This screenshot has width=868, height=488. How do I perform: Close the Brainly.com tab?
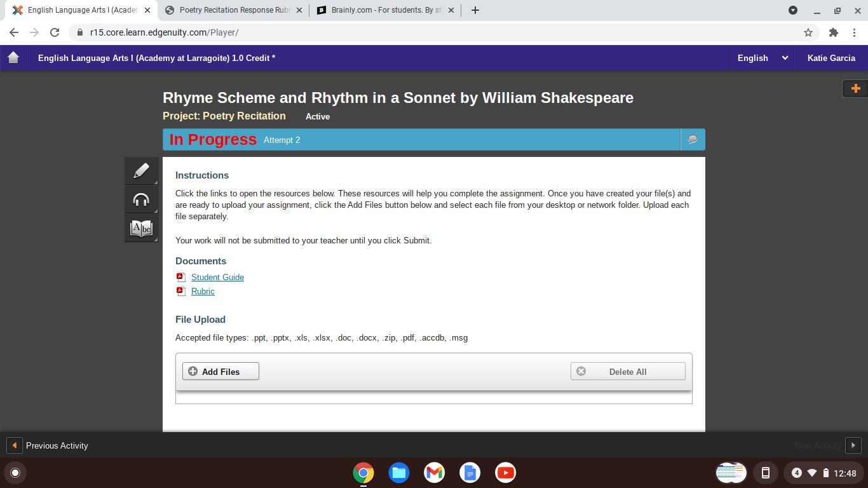(x=451, y=10)
